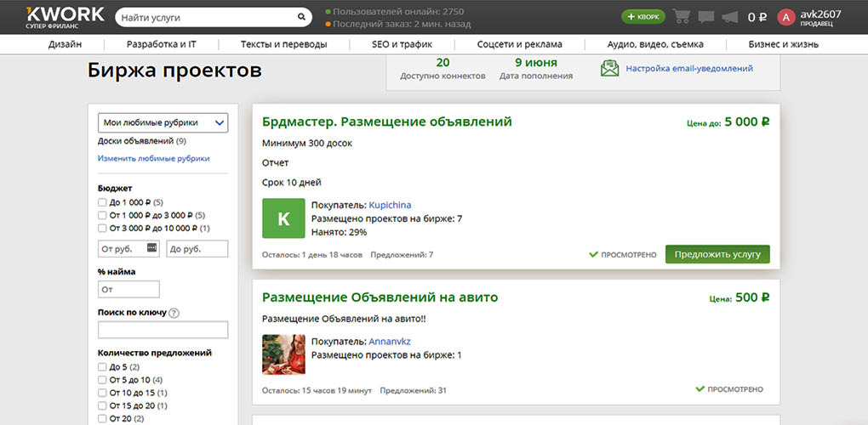Viewport: 868px width, 425px height.
Task: Click Annanvkz buyer photo thumbnail
Action: (283, 354)
